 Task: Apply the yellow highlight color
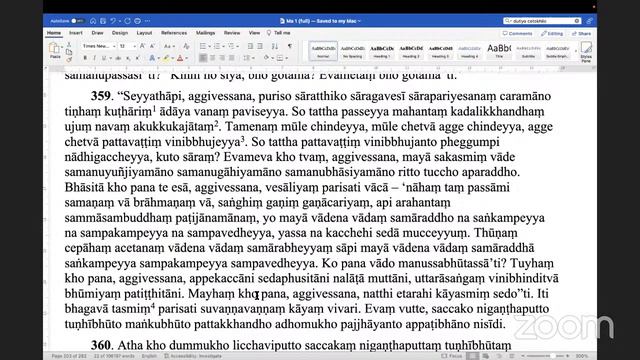tap(166, 58)
